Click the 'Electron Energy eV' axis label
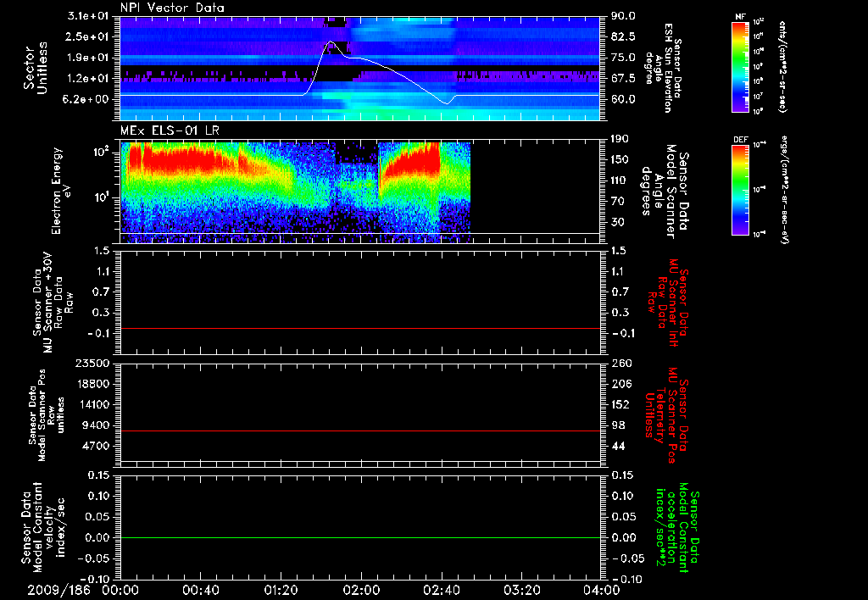The height and width of the screenshot is (600, 868). tap(60, 192)
